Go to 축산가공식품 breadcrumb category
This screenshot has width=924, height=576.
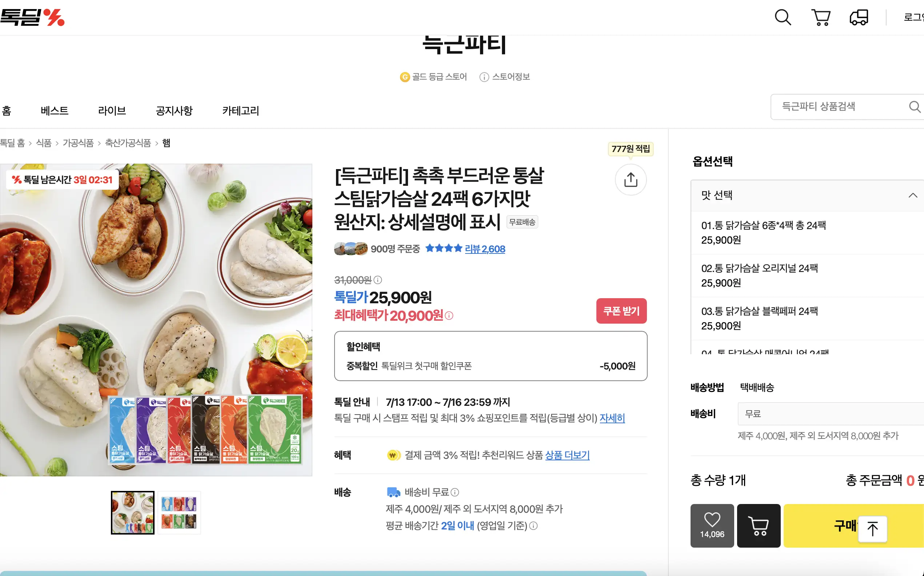point(128,143)
